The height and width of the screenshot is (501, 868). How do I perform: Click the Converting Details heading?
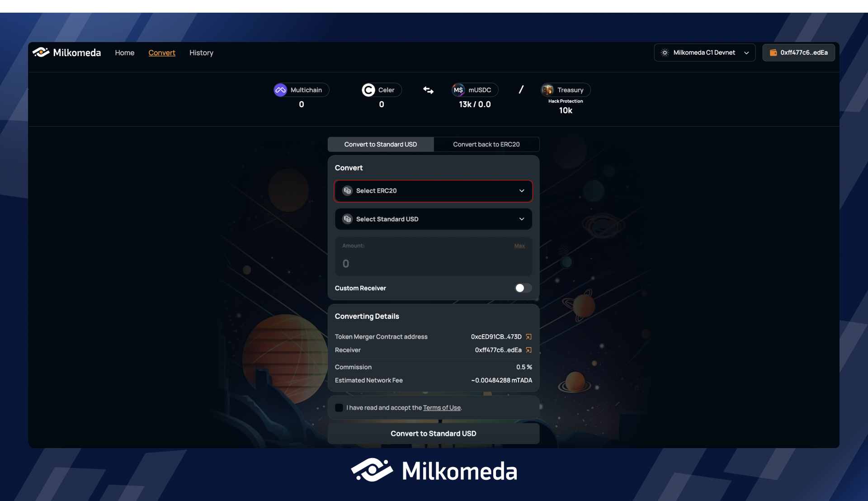pos(367,317)
